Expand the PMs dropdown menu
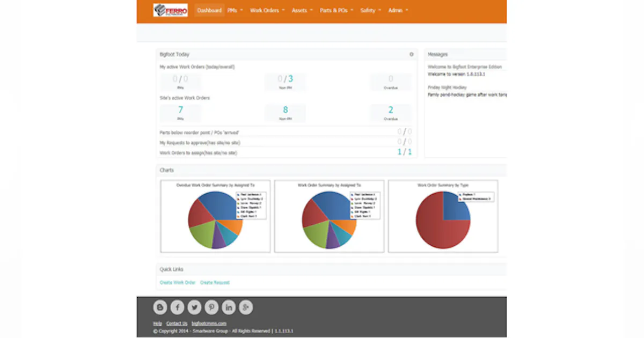Screen dimensions: 644x338 [x=235, y=10]
